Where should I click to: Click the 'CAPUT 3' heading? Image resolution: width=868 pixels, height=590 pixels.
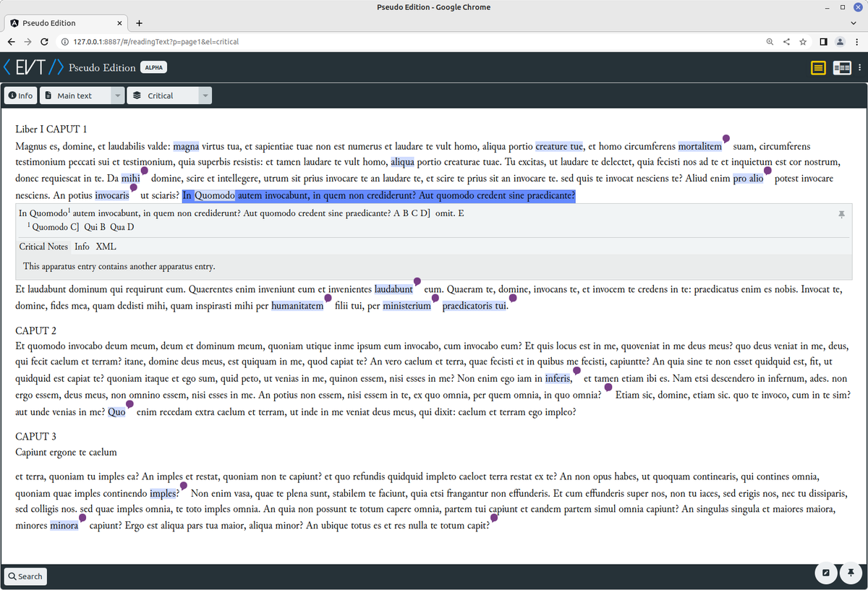click(x=36, y=437)
